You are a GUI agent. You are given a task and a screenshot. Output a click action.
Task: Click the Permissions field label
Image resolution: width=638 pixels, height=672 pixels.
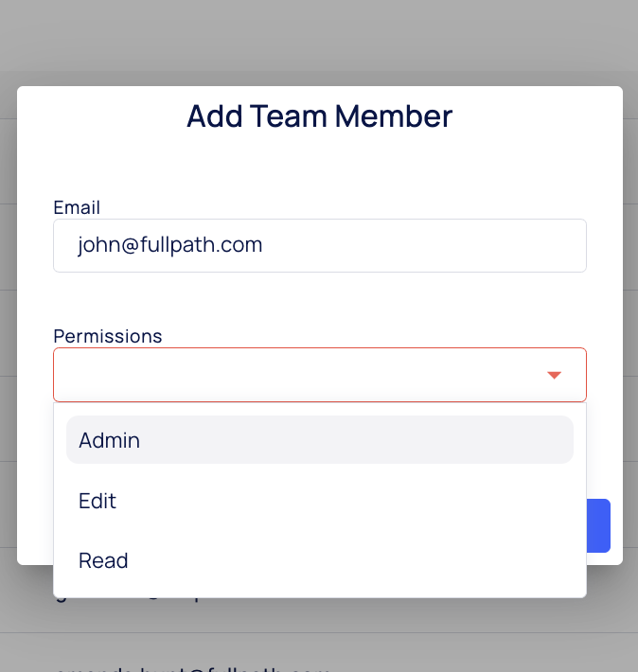(x=108, y=336)
